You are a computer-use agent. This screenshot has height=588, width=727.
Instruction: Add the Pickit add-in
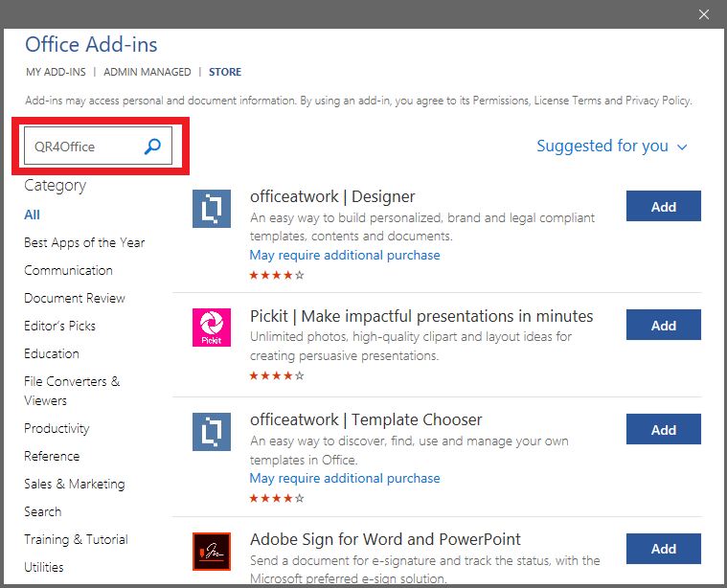pos(663,326)
